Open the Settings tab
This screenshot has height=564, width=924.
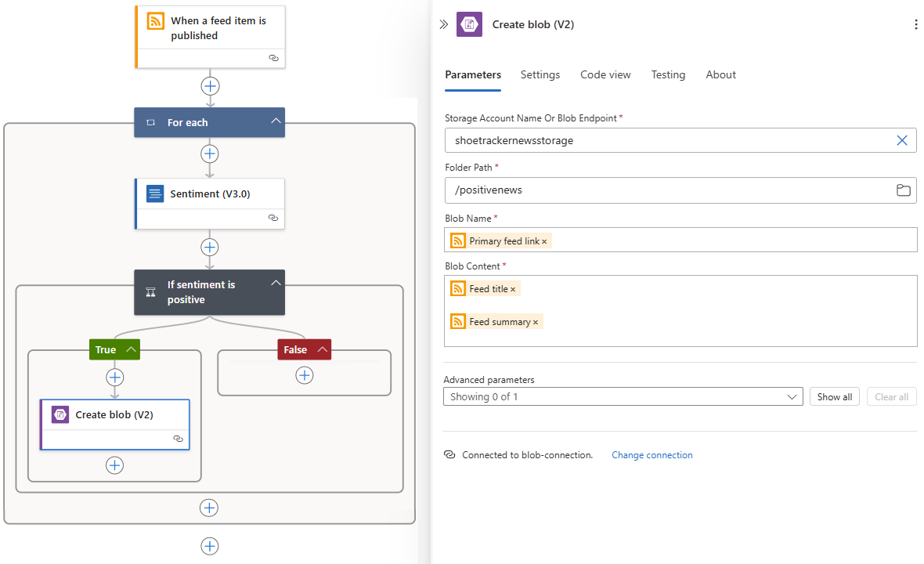pos(540,74)
